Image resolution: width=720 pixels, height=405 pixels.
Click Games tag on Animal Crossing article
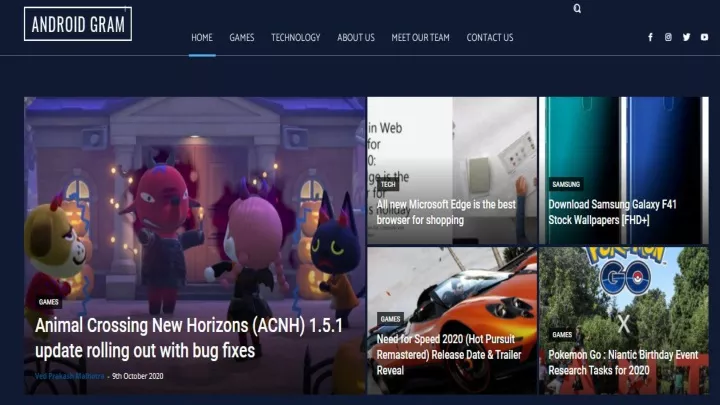click(48, 302)
